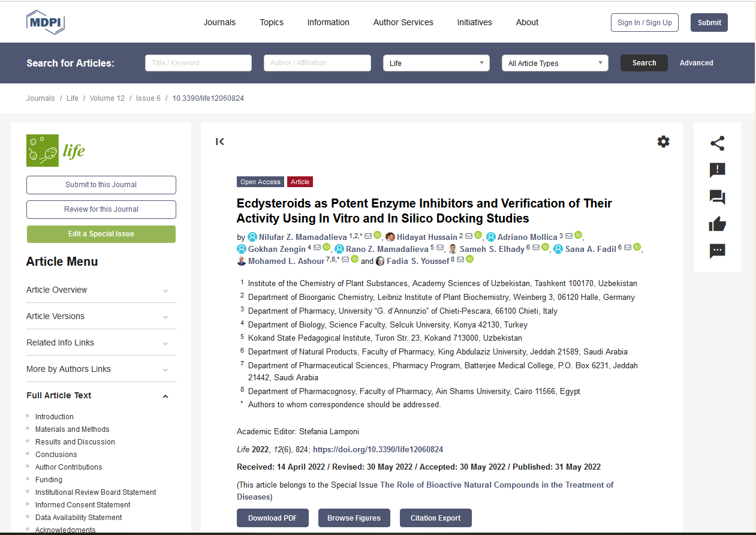756x535 pixels.
Task: Jump to Materials and Methods
Action: click(x=72, y=429)
